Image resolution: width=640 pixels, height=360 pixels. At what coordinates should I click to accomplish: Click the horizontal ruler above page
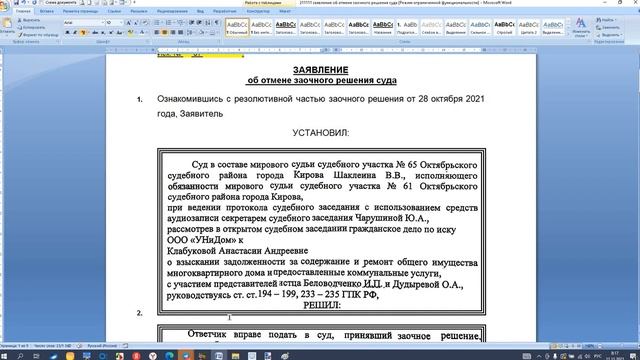click(321, 50)
